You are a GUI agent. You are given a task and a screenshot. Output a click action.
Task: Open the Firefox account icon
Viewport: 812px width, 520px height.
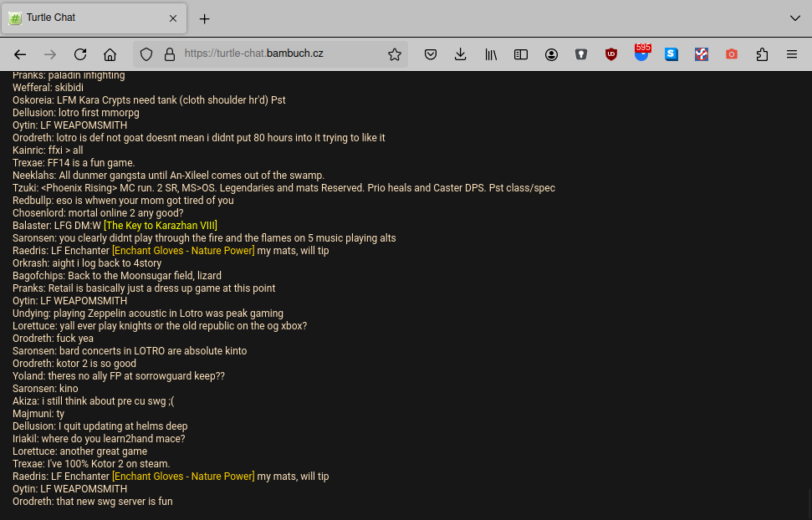552,54
